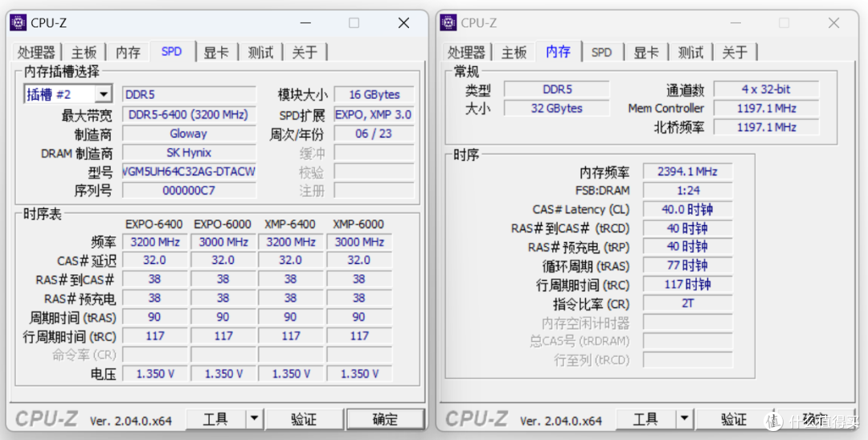Click EXPO-6000 frequency 3000 MHz cell
This screenshot has height=440, width=868.
click(223, 242)
